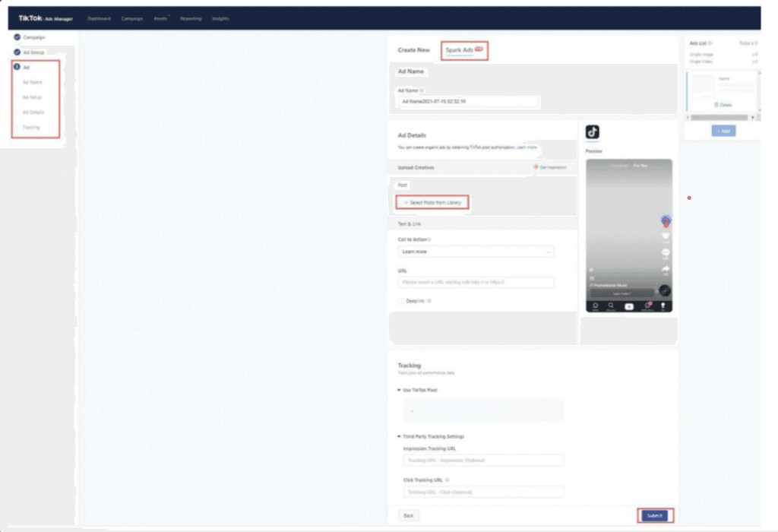Click the TikTok logo icon above Preview

(x=593, y=131)
